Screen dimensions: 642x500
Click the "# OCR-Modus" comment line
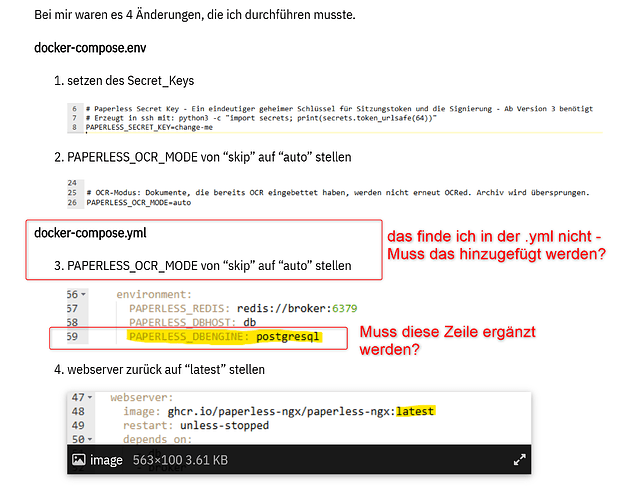coord(338,192)
